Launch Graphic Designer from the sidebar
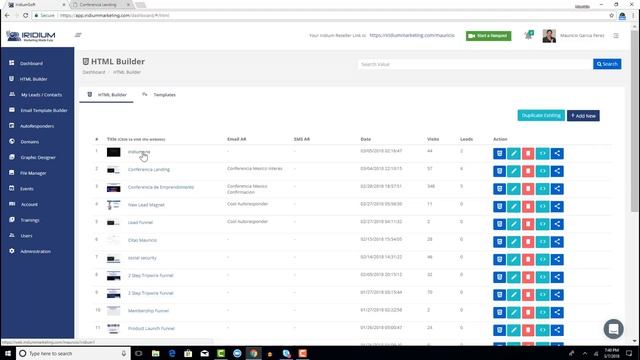This screenshot has width=640, height=360. pos(38,157)
